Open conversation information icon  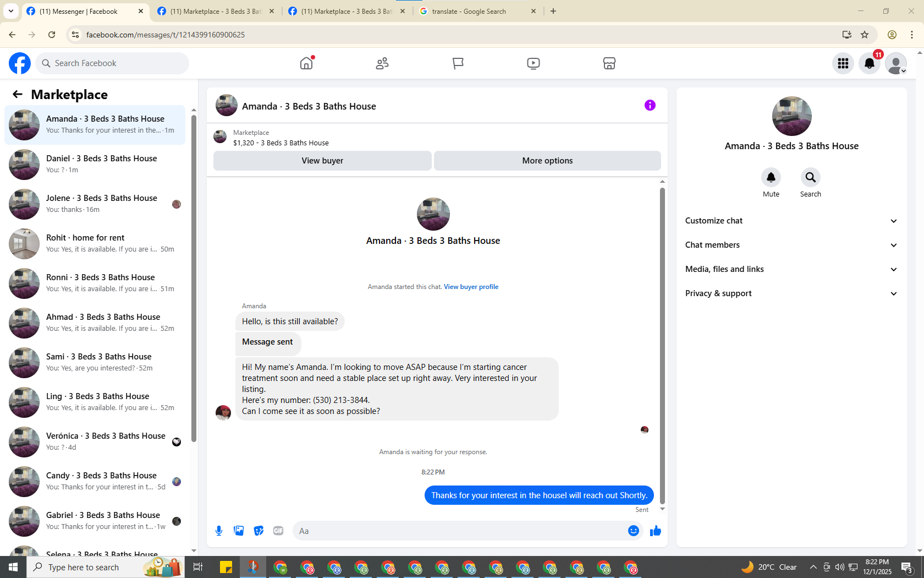[x=650, y=105]
